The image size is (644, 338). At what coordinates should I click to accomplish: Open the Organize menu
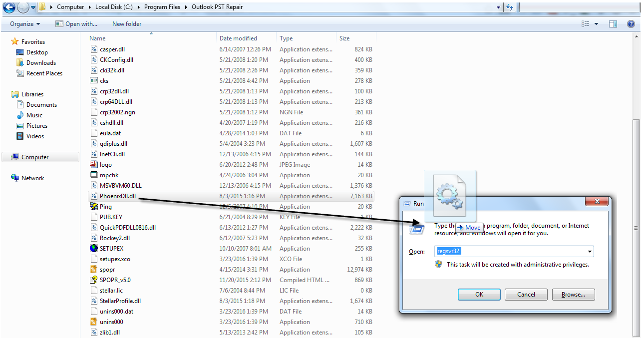click(x=25, y=24)
